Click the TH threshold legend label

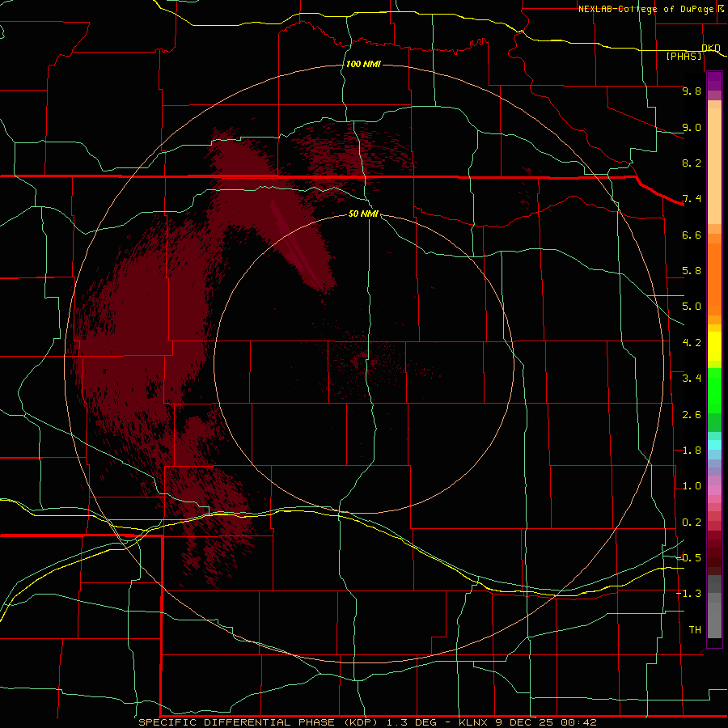click(695, 630)
